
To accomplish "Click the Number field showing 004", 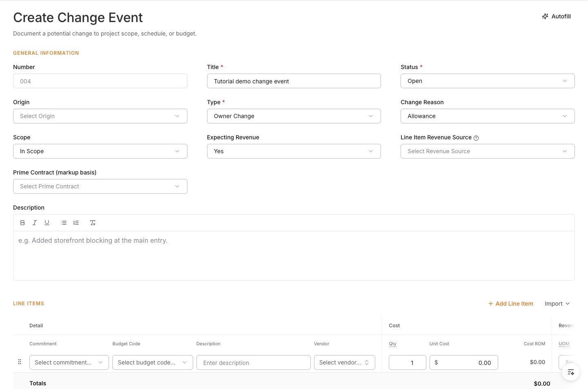I will tap(100, 81).
